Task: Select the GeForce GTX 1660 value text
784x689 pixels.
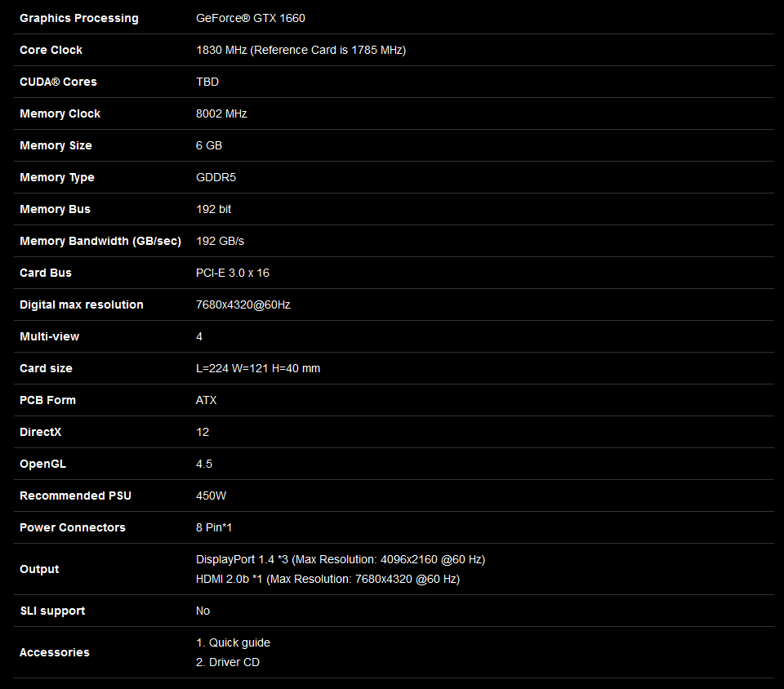Action: coord(251,18)
